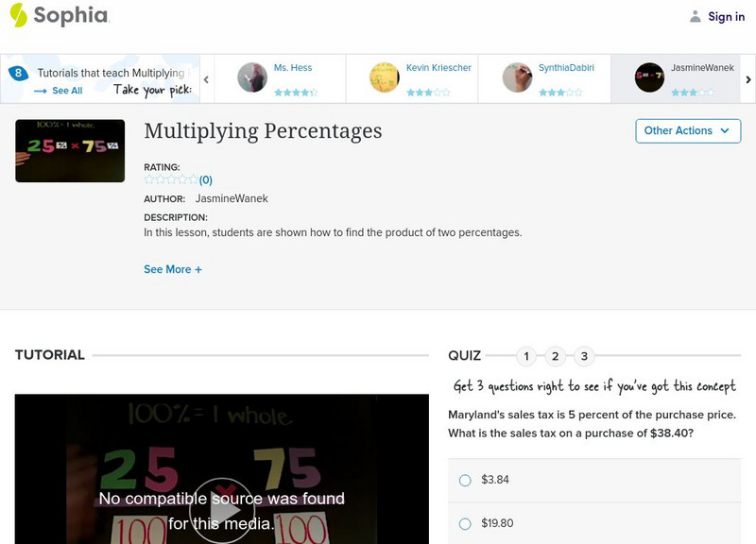Open the Other Actions dropdown
The height and width of the screenshot is (544, 756).
pyautogui.click(x=688, y=131)
